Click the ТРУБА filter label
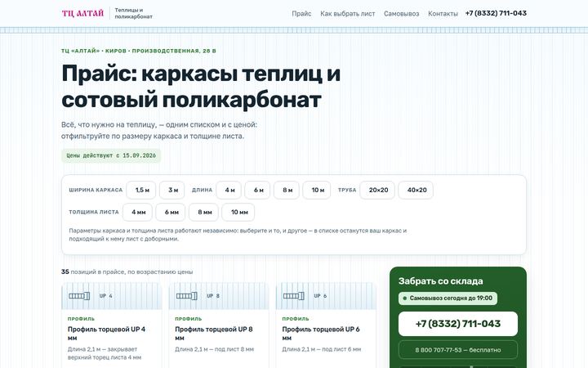 pos(347,190)
